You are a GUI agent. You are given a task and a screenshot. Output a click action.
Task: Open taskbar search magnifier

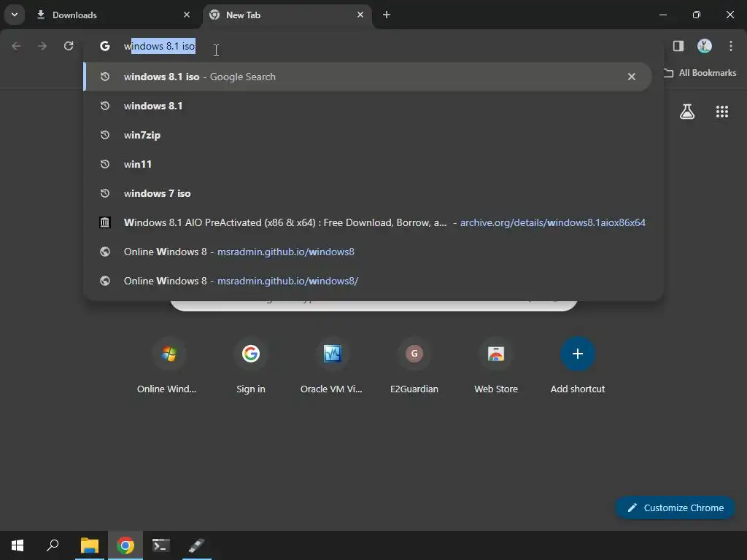(53, 545)
